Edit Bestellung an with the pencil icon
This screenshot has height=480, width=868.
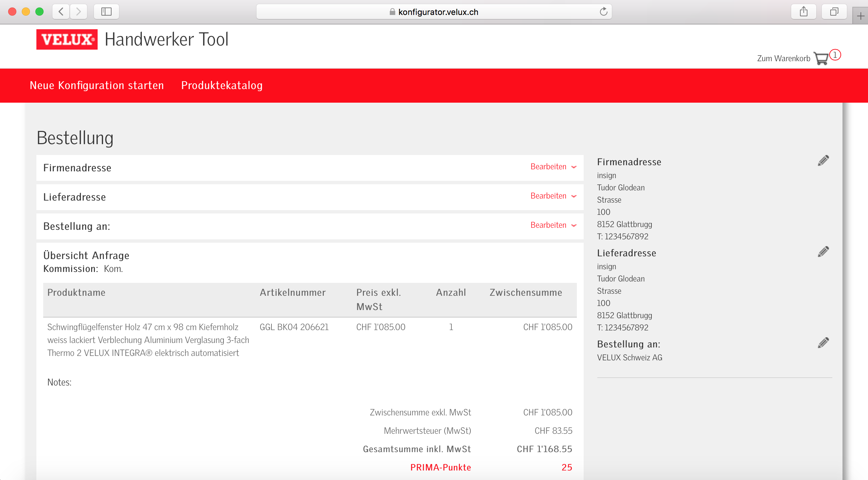(823, 343)
